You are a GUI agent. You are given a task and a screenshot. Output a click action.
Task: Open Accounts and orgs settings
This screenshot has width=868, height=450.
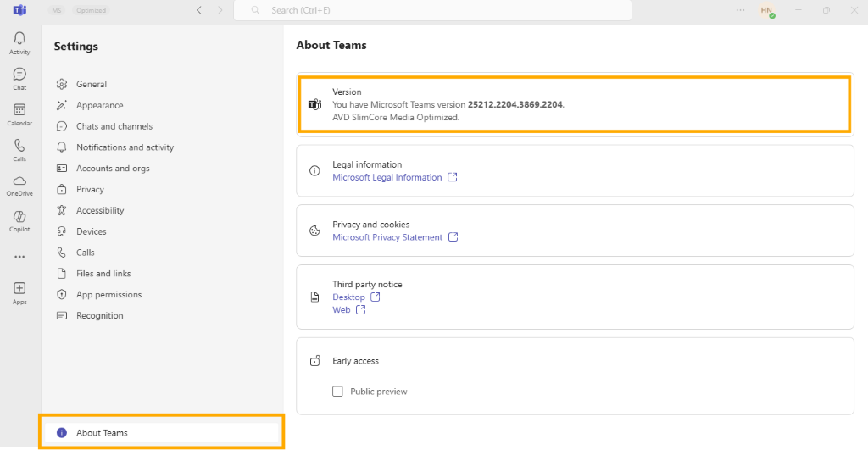162,169
